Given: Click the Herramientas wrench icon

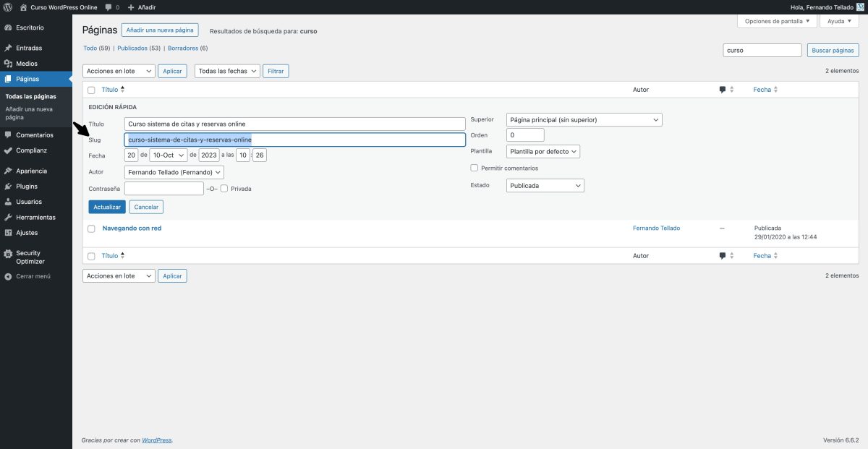Looking at the screenshot, I should pos(8,218).
